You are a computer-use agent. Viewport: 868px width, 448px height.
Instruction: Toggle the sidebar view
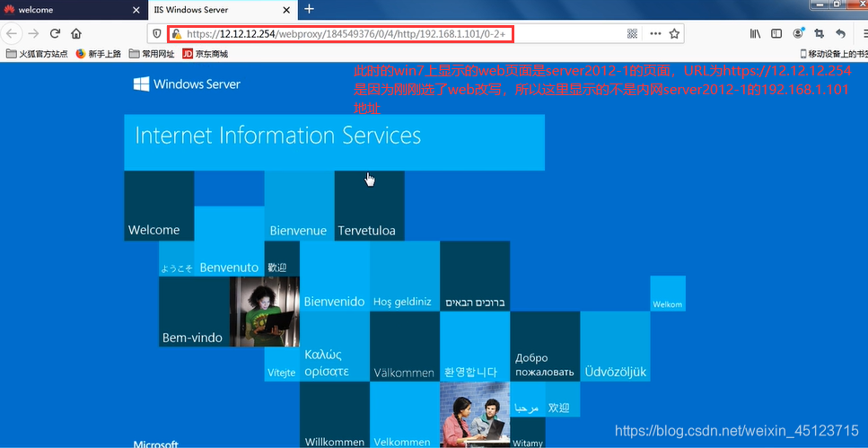[776, 34]
